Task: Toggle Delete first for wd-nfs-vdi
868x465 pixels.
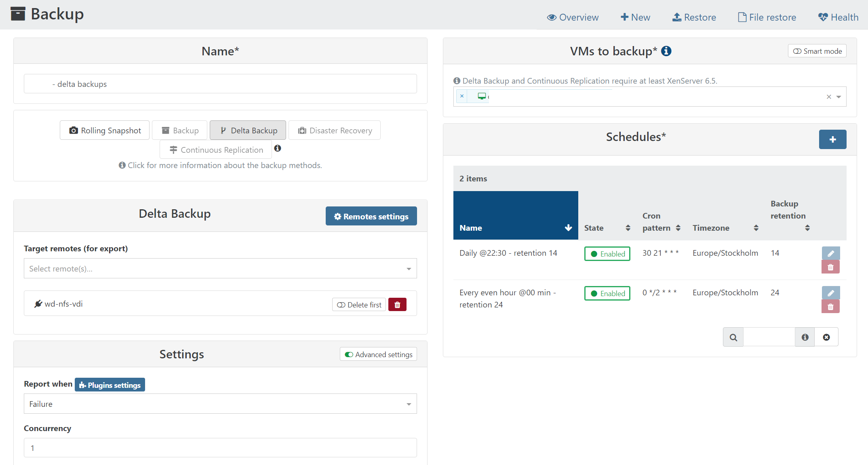Action: [x=359, y=305]
